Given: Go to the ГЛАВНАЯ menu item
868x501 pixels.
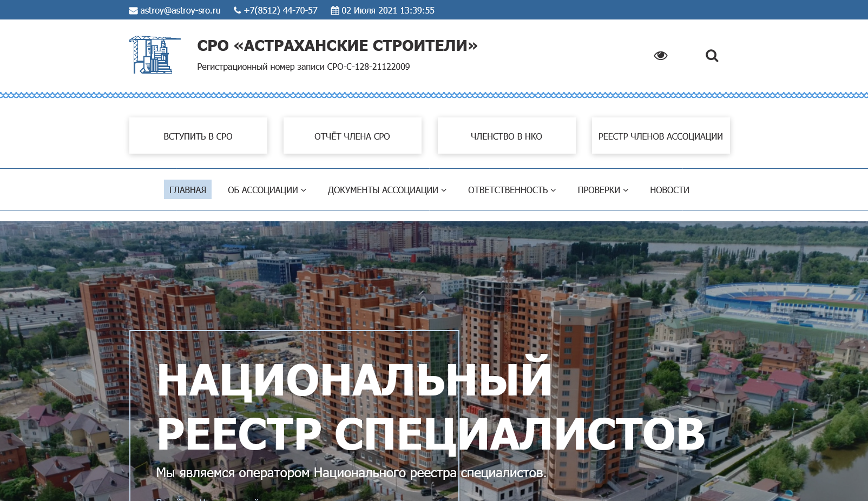Looking at the screenshot, I should pyautogui.click(x=188, y=190).
